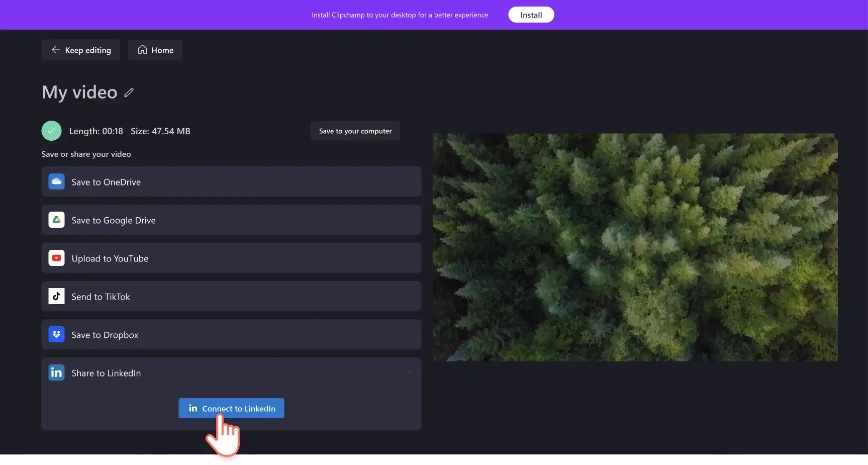
Task: Click the TikTok logo icon
Action: [x=56, y=296]
